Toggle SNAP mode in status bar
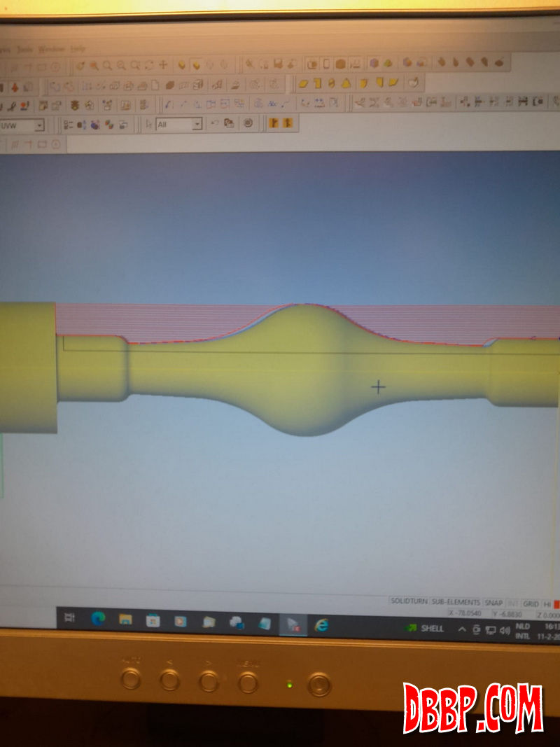Screen dimensions: 560x747 493,603
